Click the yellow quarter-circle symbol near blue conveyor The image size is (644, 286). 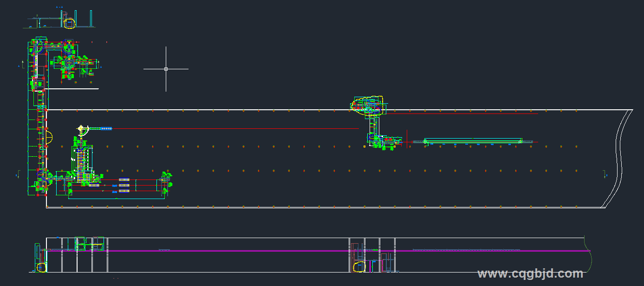82,129
